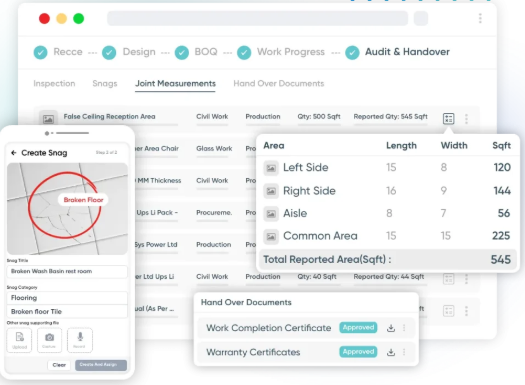
Task: Click the Design stage checkmark
Action: [x=109, y=53]
